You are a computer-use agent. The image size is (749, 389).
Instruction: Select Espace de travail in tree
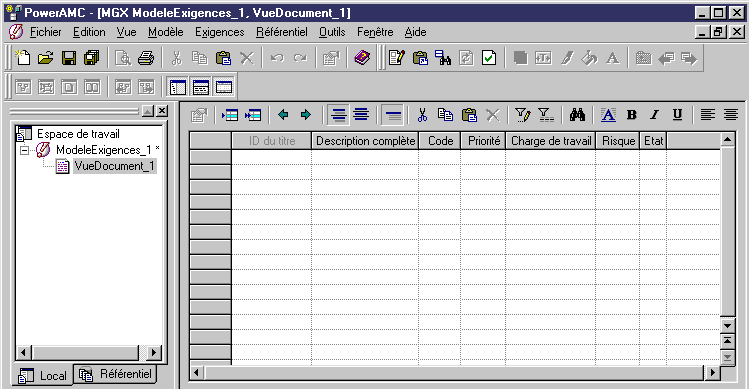78,134
